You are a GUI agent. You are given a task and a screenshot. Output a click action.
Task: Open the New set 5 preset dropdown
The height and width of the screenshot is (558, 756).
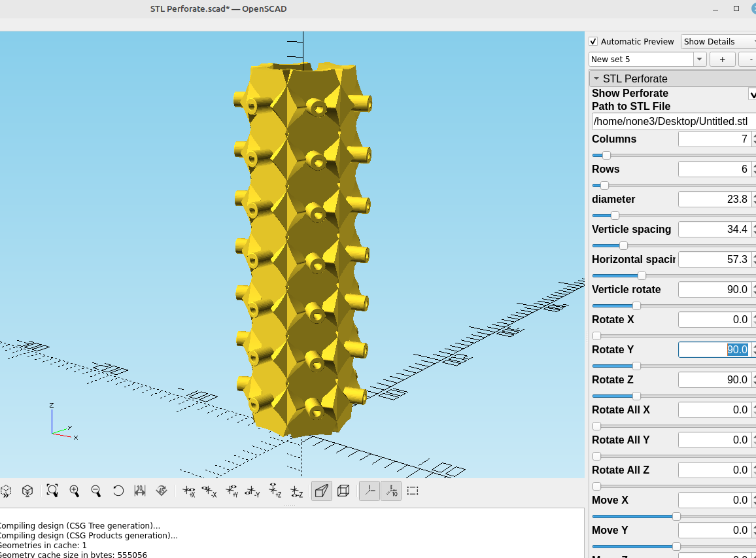click(699, 59)
